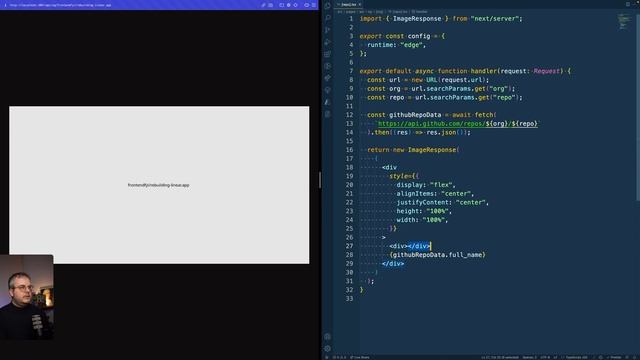Click the line and column status bar indicator

coord(500,357)
